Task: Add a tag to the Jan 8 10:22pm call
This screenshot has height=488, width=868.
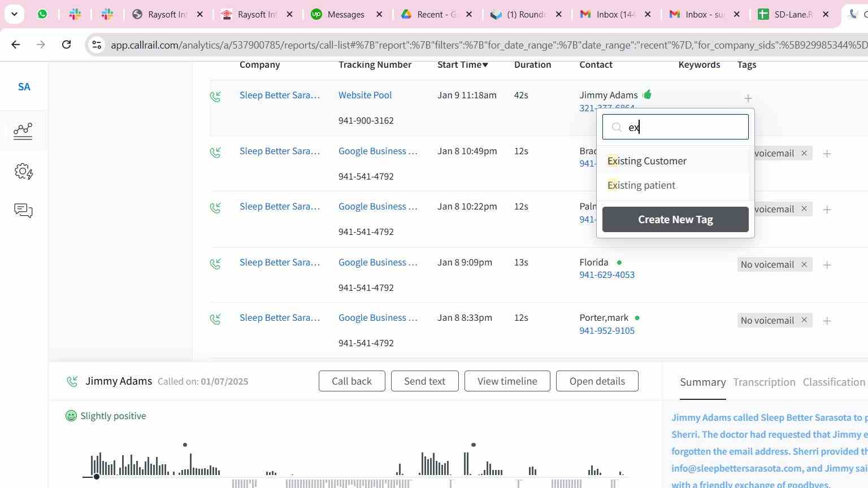Action: 827,210
